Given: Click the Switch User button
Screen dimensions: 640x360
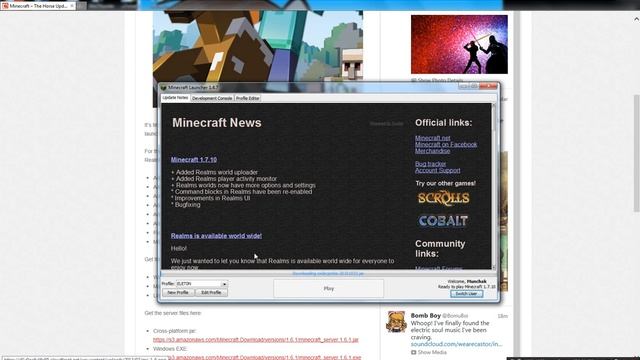Looking at the screenshot, I should (x=467, y=294).
